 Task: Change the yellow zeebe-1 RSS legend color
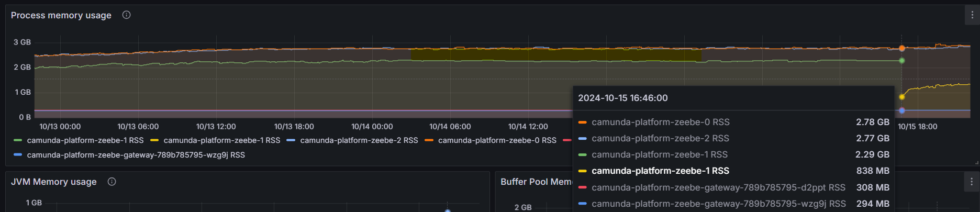pyautogui.click(x=154, y=140)
